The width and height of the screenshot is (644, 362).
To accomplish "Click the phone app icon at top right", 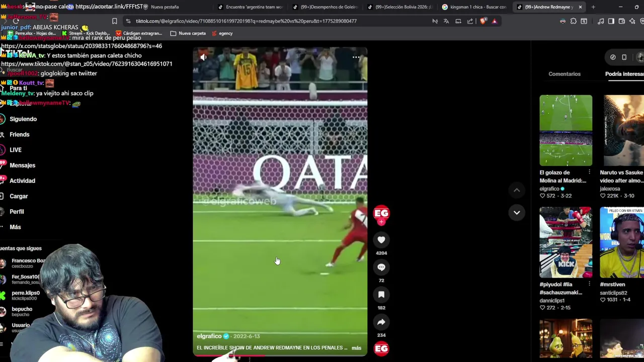I will click(624, 57).
